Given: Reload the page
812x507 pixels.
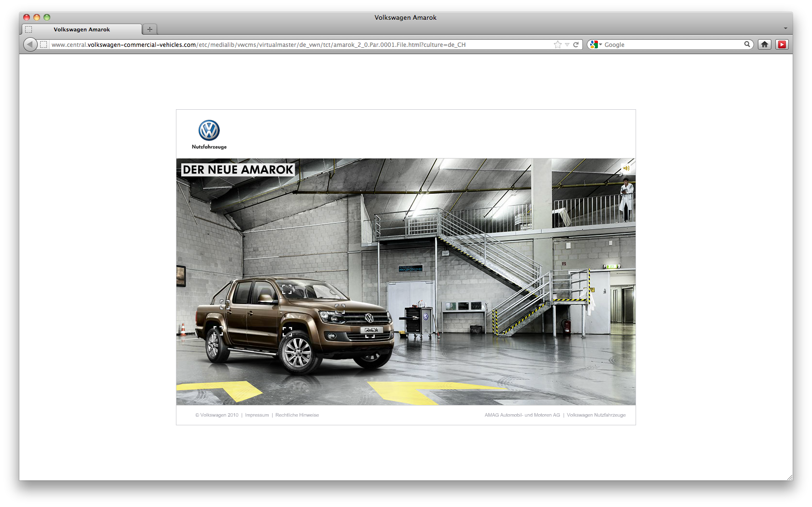Looking at the screenshot, I should (576, 44).
